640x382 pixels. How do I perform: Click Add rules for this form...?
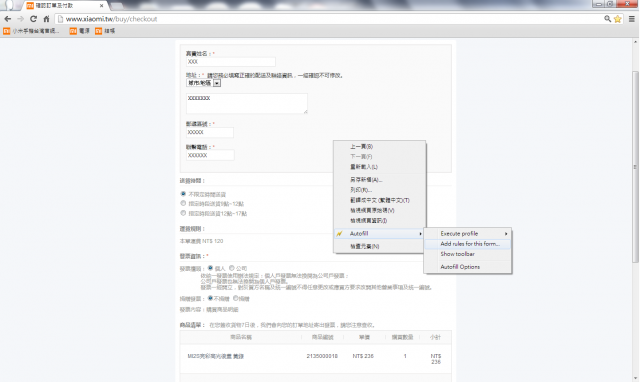coord(468,244)
